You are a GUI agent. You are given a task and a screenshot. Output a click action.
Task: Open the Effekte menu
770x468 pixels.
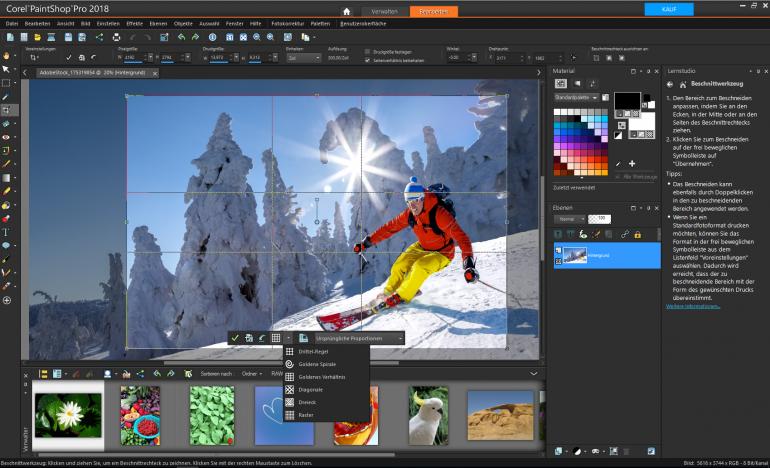[135, 24]
